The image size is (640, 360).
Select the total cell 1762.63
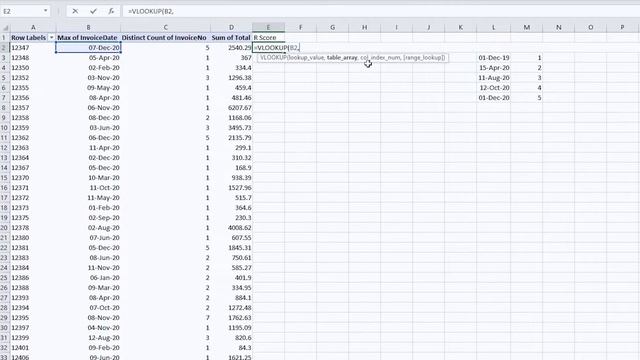[231, 318]
